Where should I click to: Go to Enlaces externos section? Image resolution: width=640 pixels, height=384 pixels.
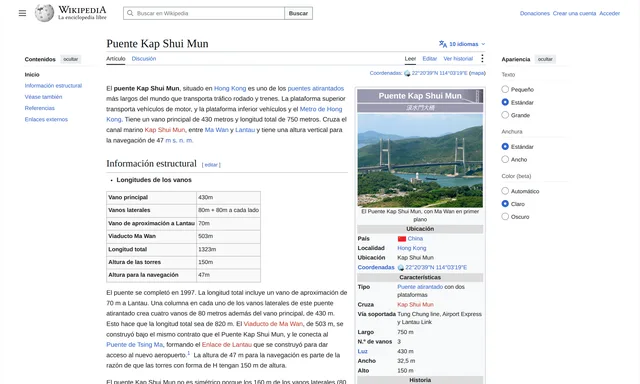tap(46, 120)
